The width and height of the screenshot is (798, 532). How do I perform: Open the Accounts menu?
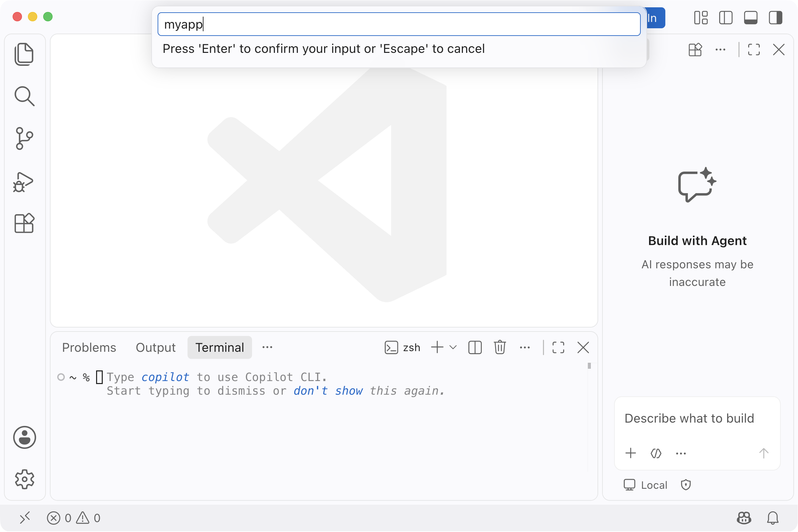pyautogui.click(x=24, y=437)
